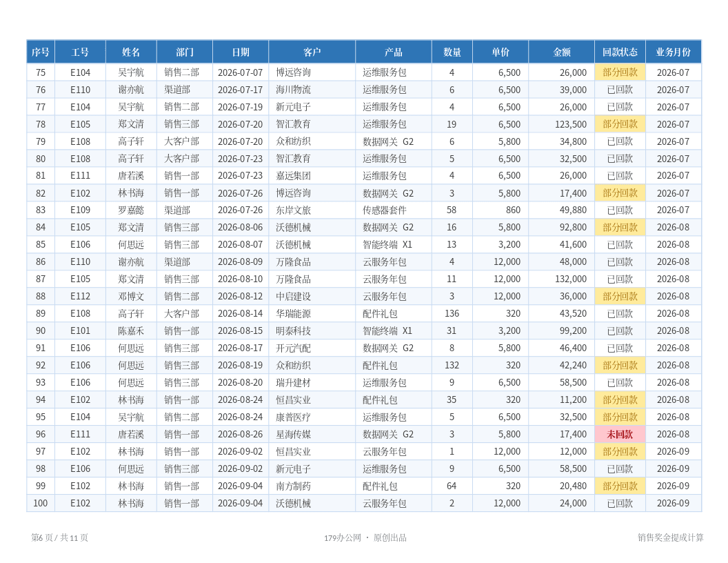The height and width of the screenshot is (563, 728).
Task: Select the 金额 column header
Action: pos(562,52)
